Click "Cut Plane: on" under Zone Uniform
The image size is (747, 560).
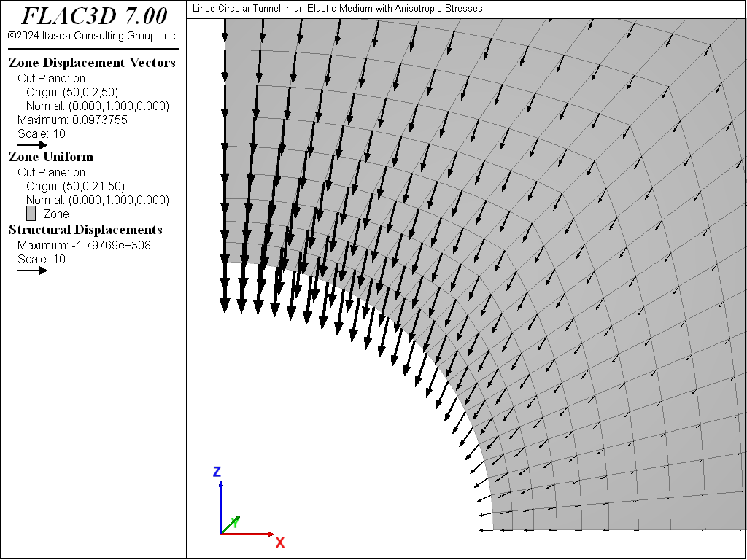(x=52, y=172)
